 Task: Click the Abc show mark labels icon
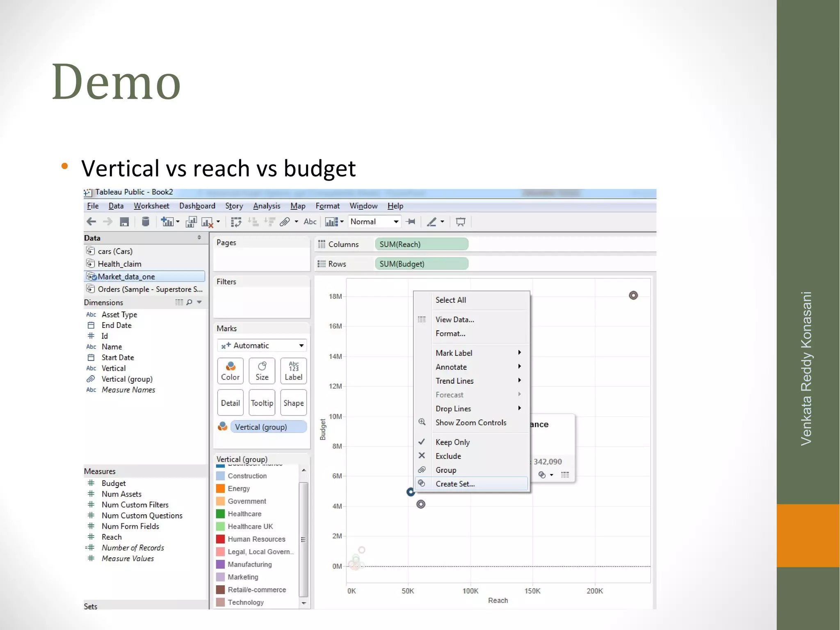[310, 222]
